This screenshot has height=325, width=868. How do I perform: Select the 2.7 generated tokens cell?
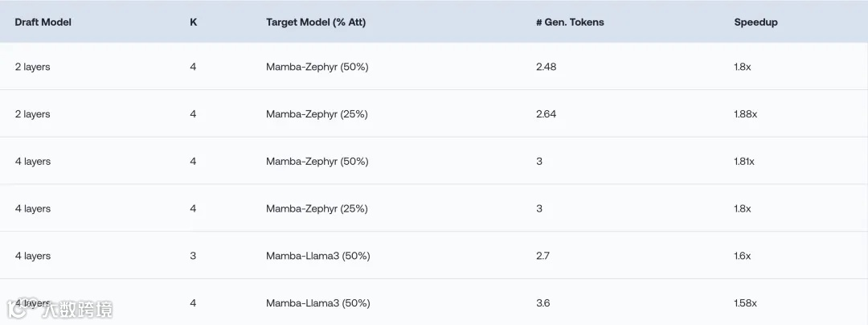point(542,256)
